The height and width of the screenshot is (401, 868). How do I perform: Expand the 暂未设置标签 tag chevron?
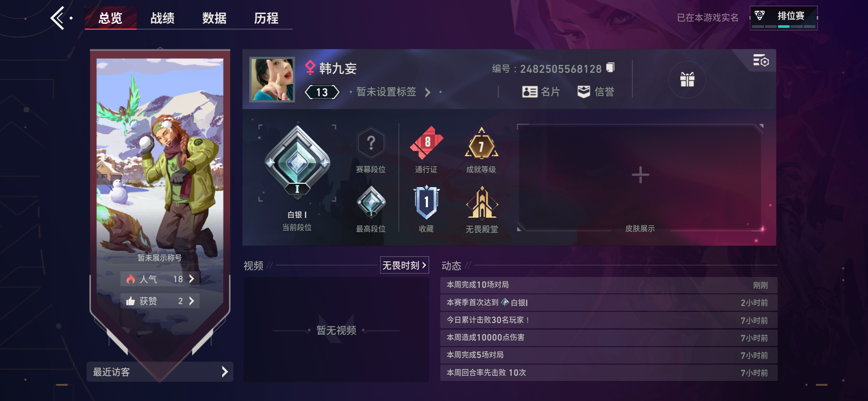(x=428, y=92)
